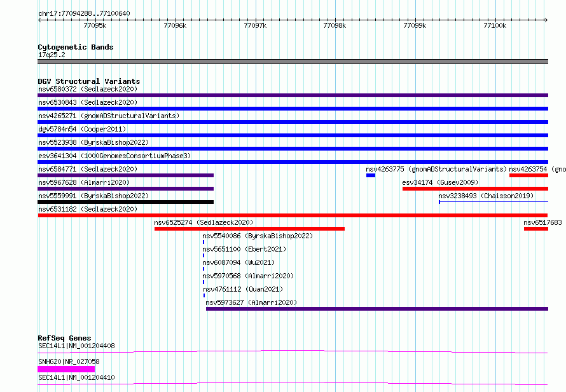Click the nsv6580372 (Sedlazeck2020) variant bar

293,95
